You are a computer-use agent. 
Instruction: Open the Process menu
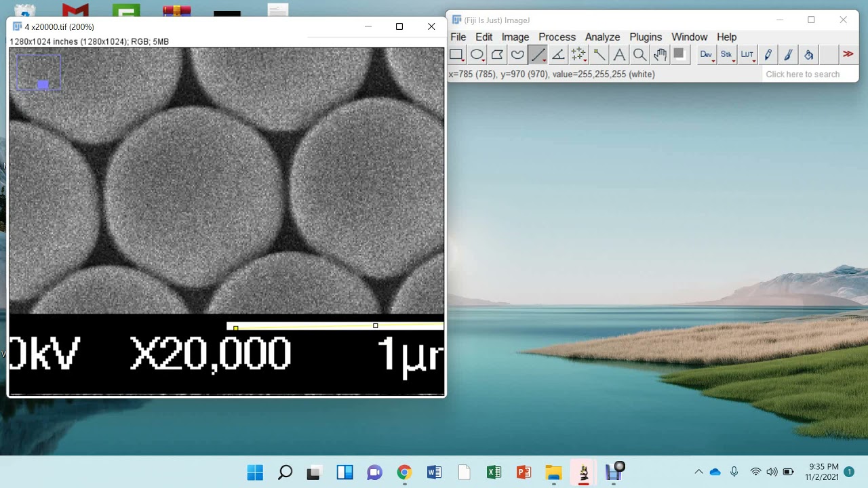557,37
